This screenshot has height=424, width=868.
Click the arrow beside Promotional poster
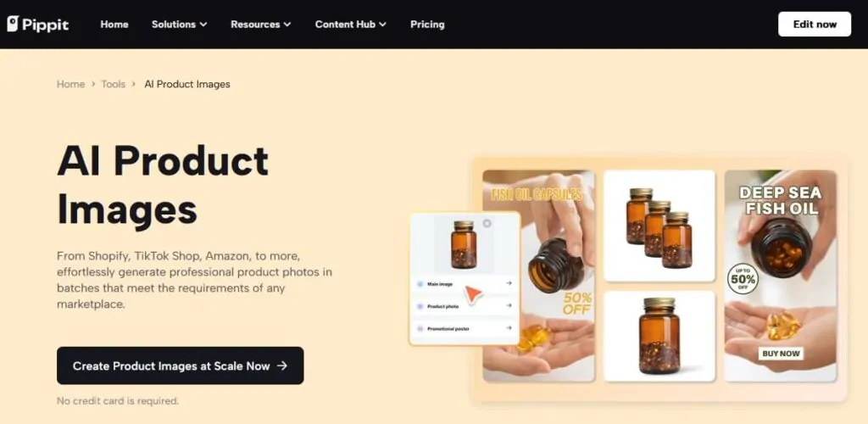tap(509, 328)
